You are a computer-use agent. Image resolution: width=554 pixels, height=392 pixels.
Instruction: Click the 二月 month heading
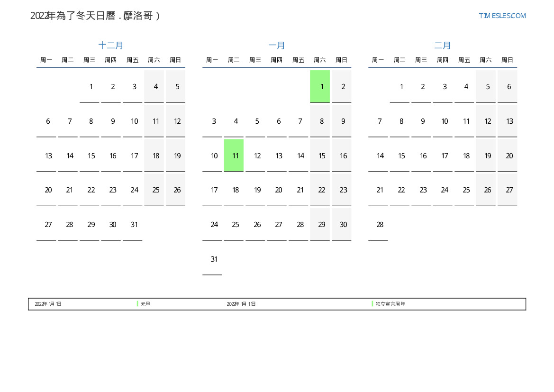(443, 46)
